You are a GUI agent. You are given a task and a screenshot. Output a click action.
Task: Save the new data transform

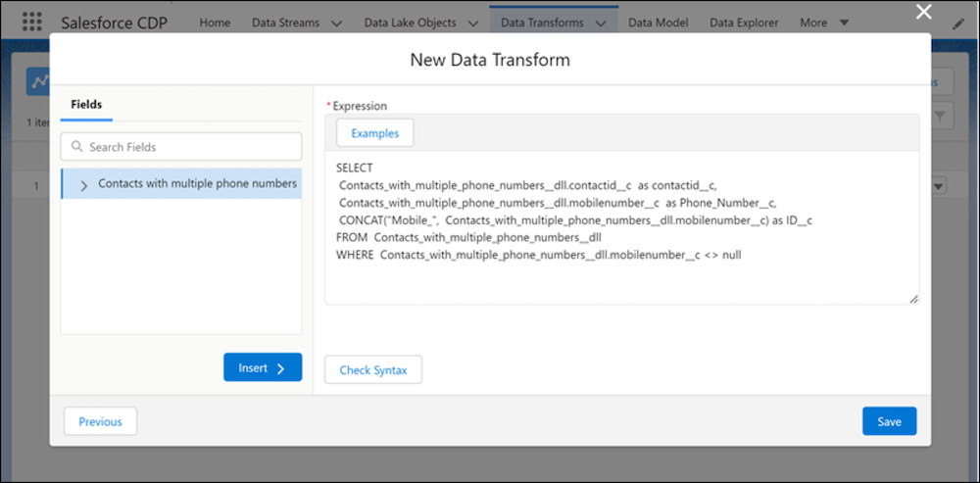tap(889, 421)
